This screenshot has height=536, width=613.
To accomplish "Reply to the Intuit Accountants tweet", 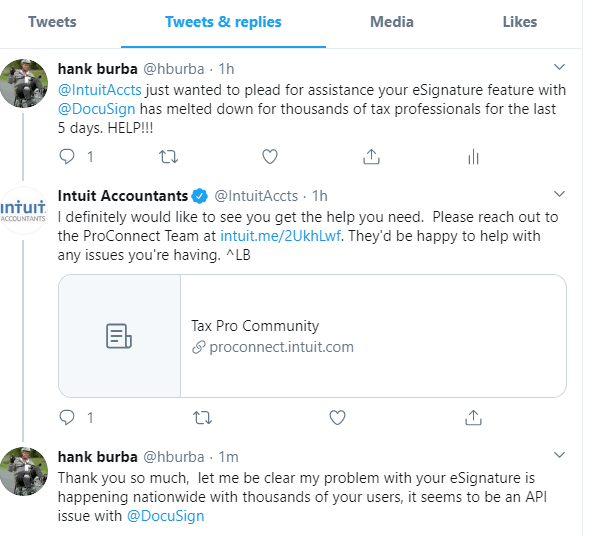I will pyautogui.click(x=68, y=416).
